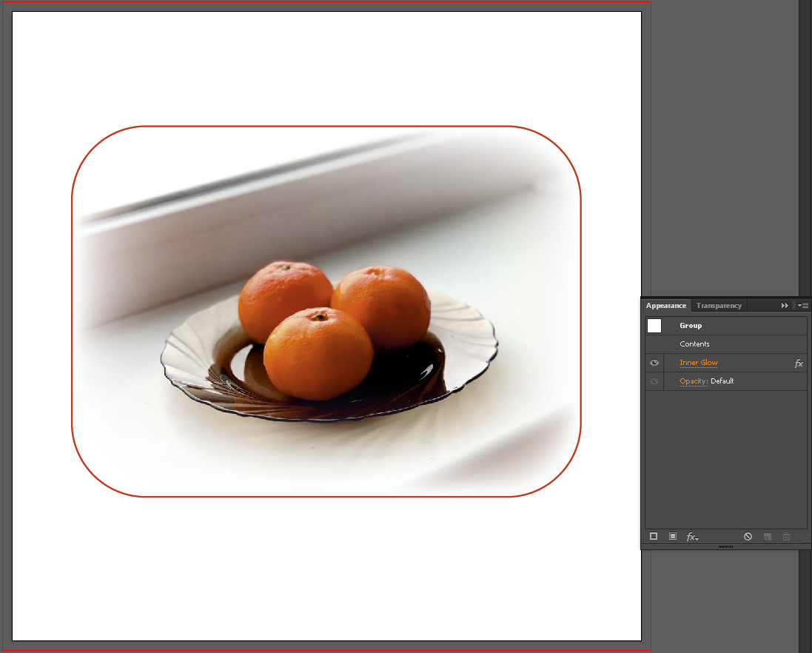Click the oranges image on the artboard
Viewport: 812px width, 653px height.
coord(326,311)
